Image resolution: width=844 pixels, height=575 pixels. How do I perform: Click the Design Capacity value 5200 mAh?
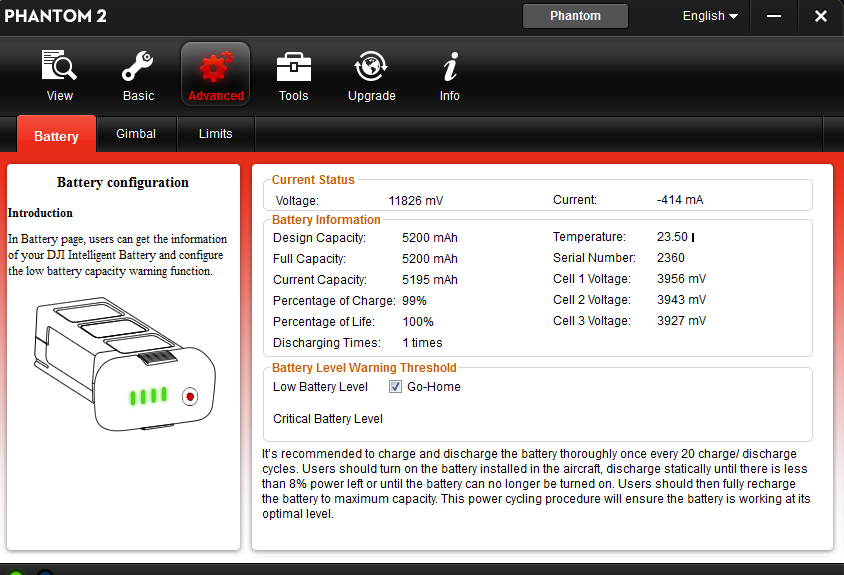(x=430, y=238)
